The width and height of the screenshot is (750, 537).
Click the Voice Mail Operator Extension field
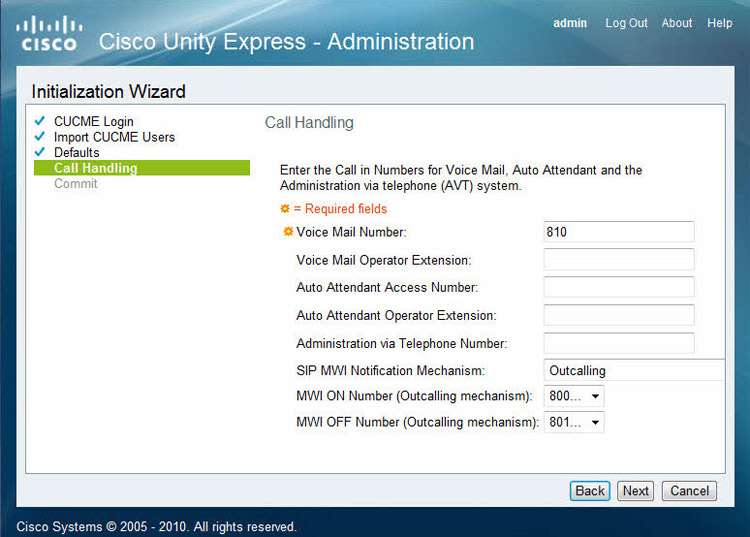(x=619, y=259)
